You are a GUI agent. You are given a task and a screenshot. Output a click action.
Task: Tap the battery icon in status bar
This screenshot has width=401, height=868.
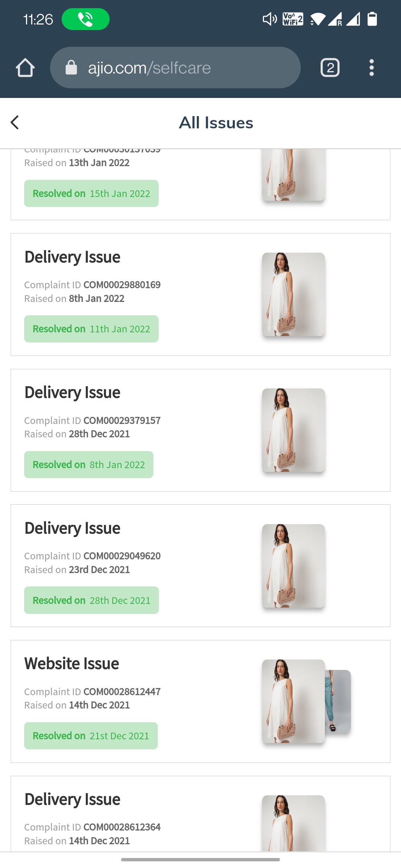click(372, 19)
